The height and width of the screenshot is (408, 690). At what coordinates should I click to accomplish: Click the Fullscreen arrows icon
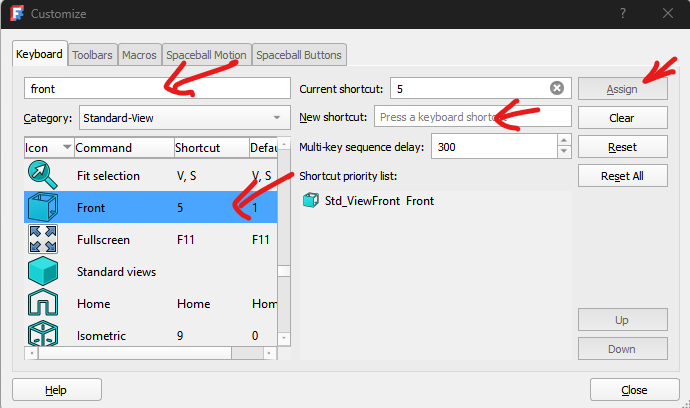(x=43, y=240)
